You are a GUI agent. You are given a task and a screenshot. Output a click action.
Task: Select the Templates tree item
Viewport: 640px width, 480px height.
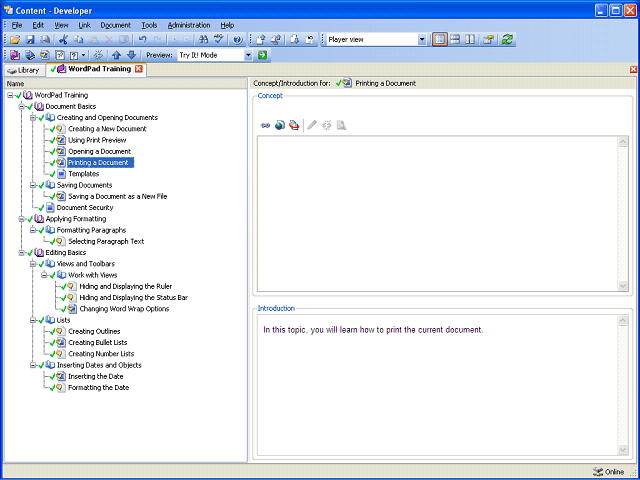click(x=84, y=174)
